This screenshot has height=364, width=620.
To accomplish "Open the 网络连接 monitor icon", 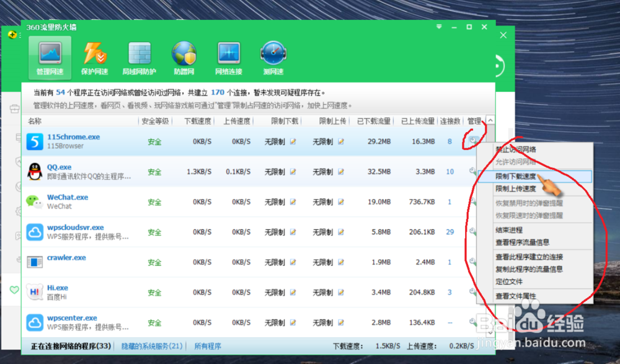I will coord(229,53).
